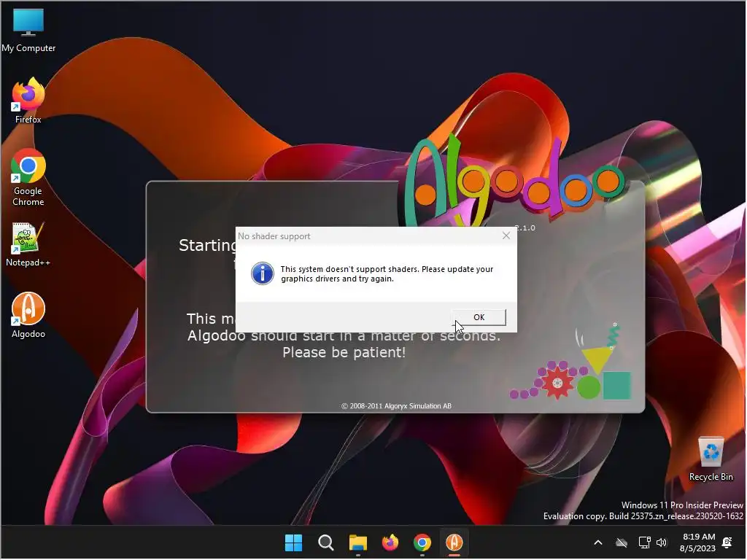
Task: Click OK in the No shader support dialog
Action: pos(479,317)
